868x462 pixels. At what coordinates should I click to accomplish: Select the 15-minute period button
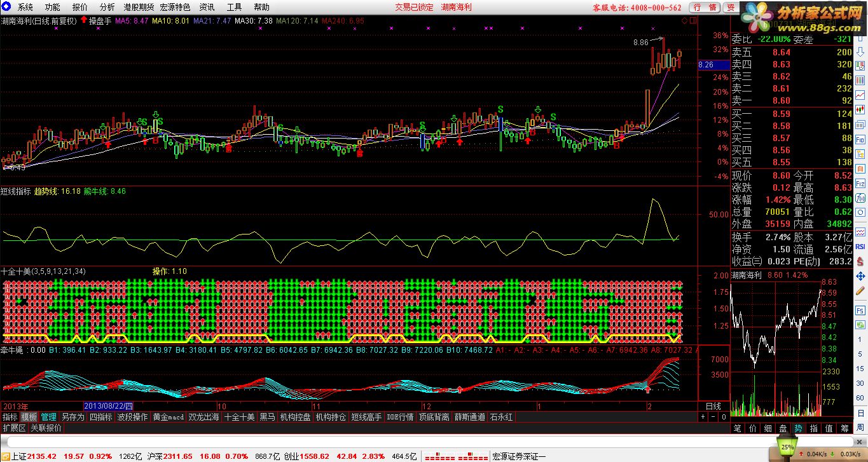pyautogui.click(x=860, y=367)
